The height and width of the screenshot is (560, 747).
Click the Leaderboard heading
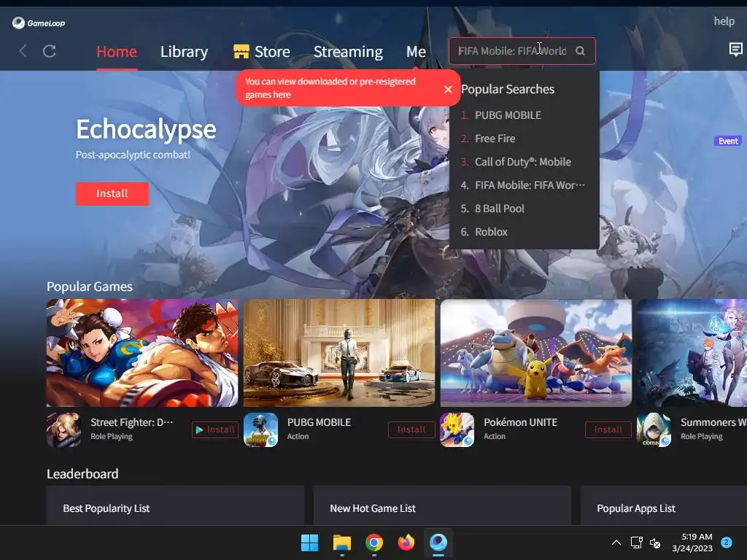(82, 474)
